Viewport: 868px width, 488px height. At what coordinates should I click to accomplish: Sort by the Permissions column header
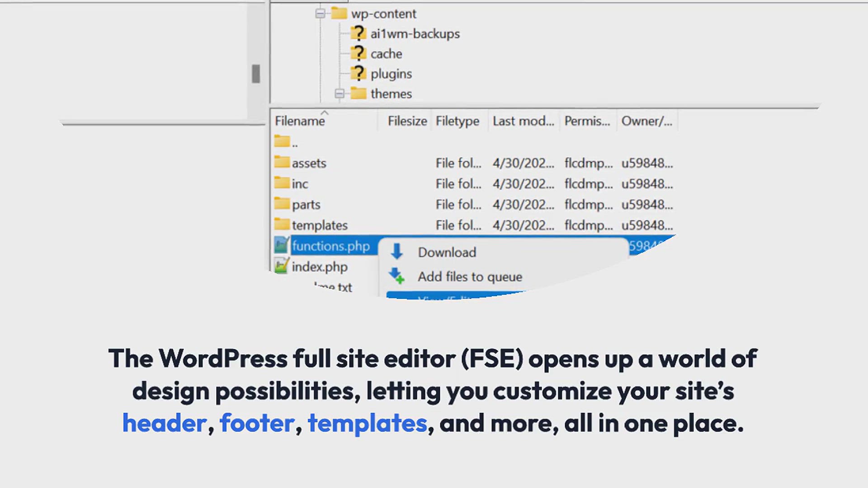click(587, 121)
